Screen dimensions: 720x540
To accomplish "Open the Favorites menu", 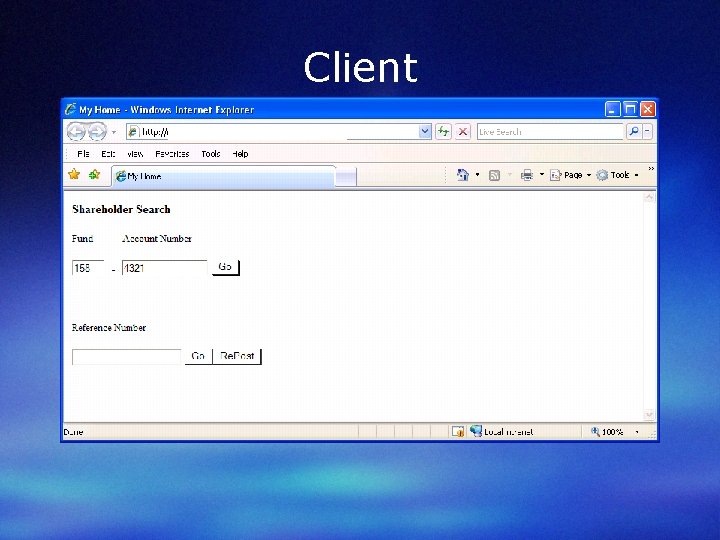I will tap(172, 154).
